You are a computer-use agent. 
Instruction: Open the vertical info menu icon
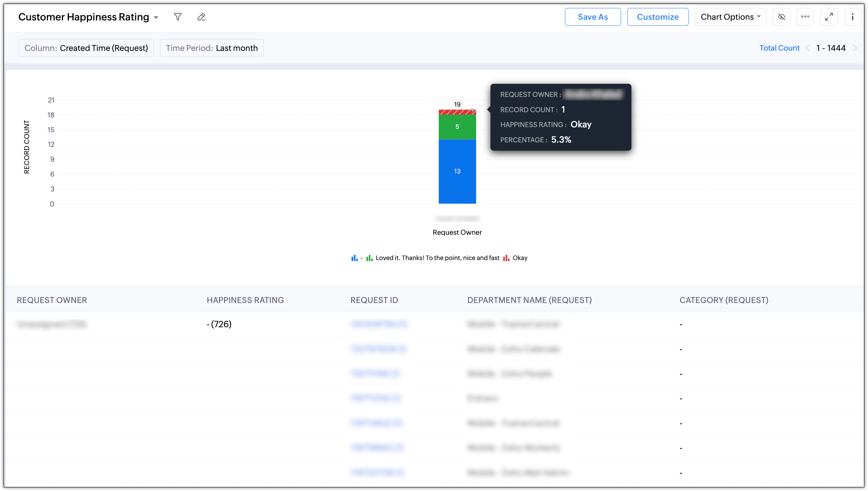(x=852, y=17)
